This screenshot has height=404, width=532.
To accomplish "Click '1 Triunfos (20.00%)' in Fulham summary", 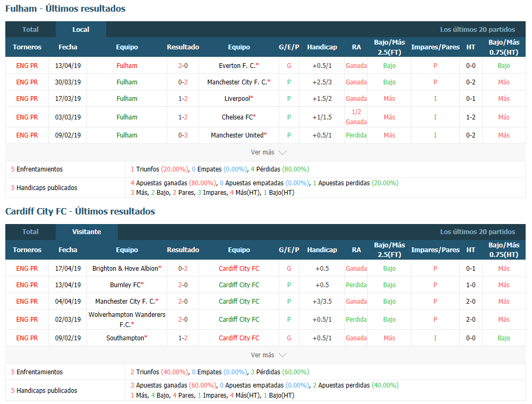I will pyautogui.click(x=159, y=169).
